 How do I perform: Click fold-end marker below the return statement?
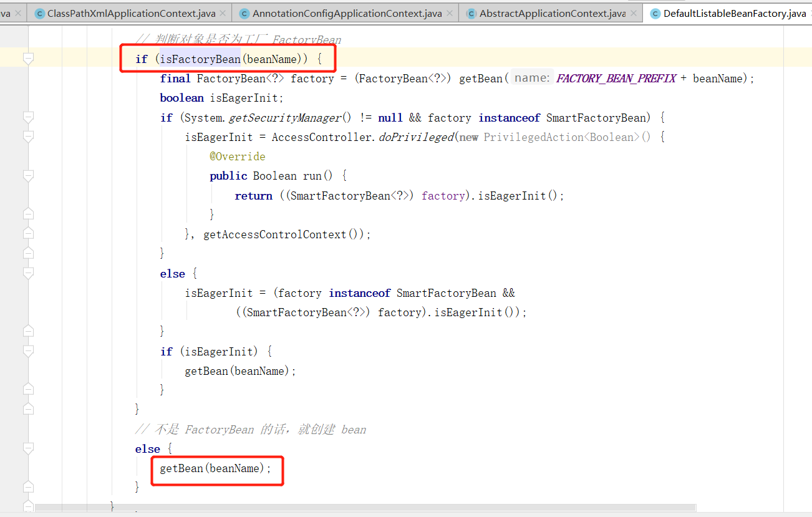(x=27, y=215)
